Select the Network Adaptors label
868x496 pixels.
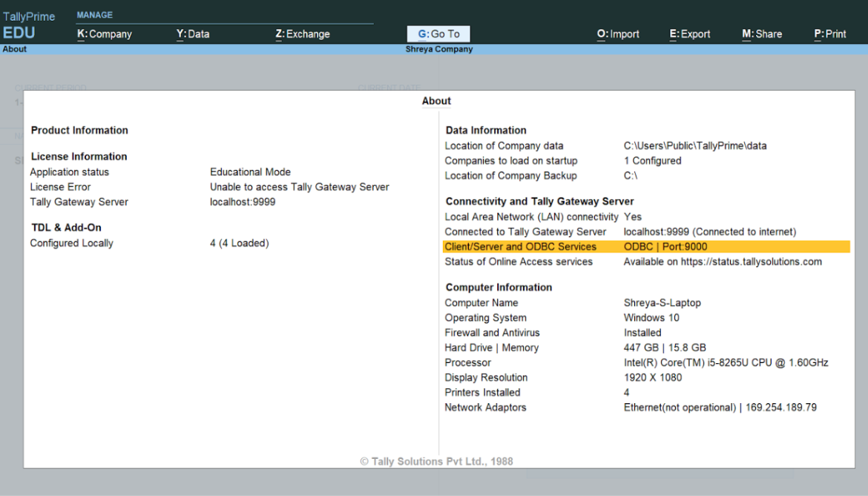pyautogui.click(x=485, y=408)
